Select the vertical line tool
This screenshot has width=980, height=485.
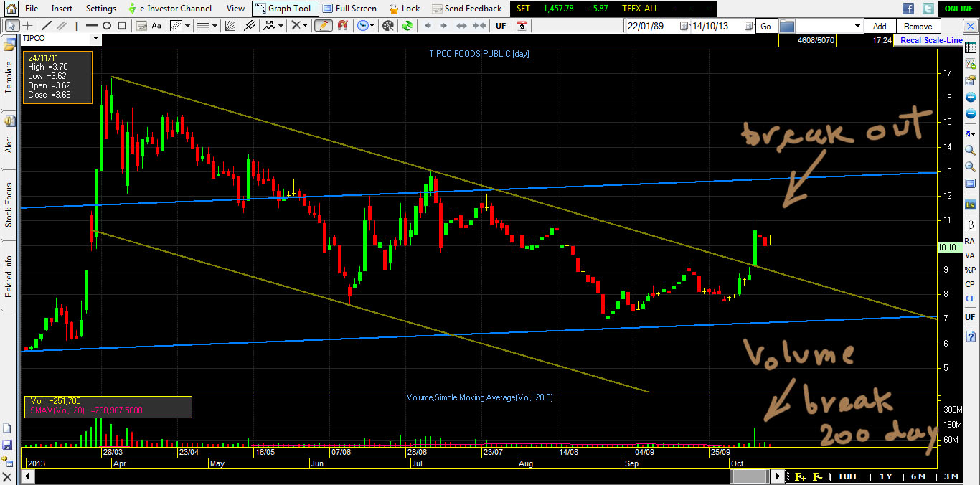click(77, 25)
